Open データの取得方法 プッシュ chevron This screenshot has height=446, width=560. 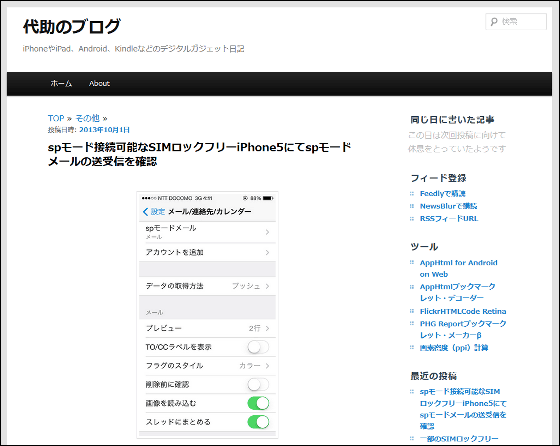click(268, 286)
